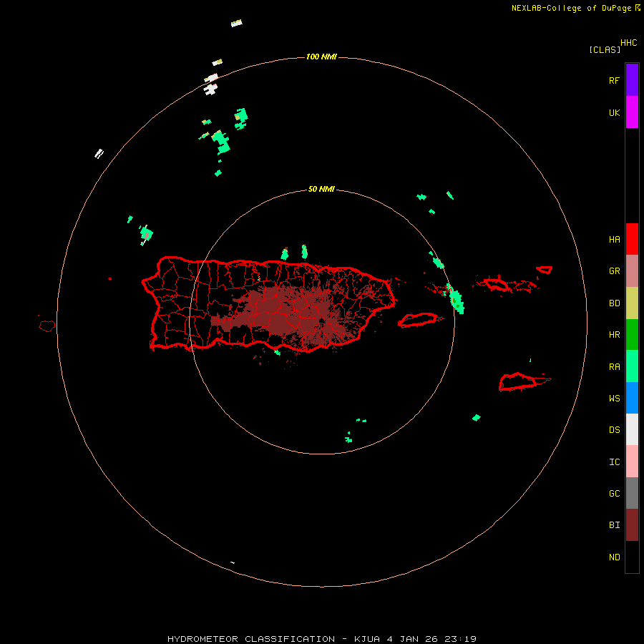This screenshot has height=644, width=644.
Task: Click the ND legend label
Action: pos(614,557)
